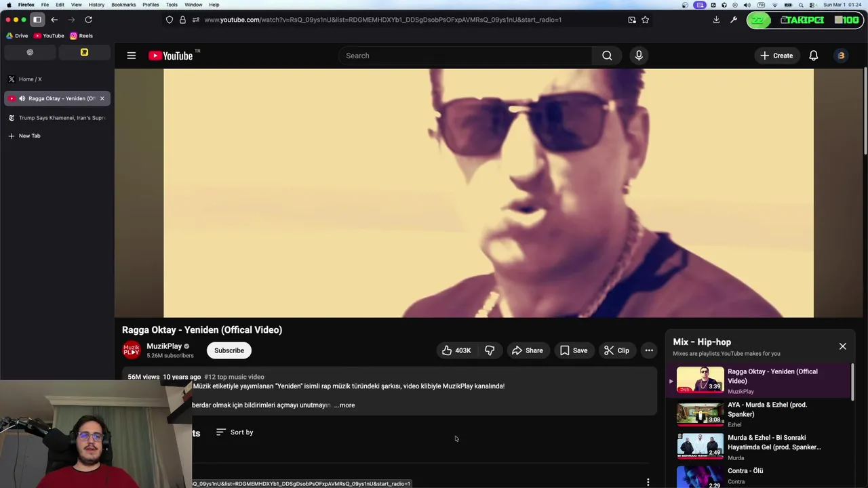Reload the page with refresh icon
This screenshot has width=868, height=488.
(x=88, y=20)
